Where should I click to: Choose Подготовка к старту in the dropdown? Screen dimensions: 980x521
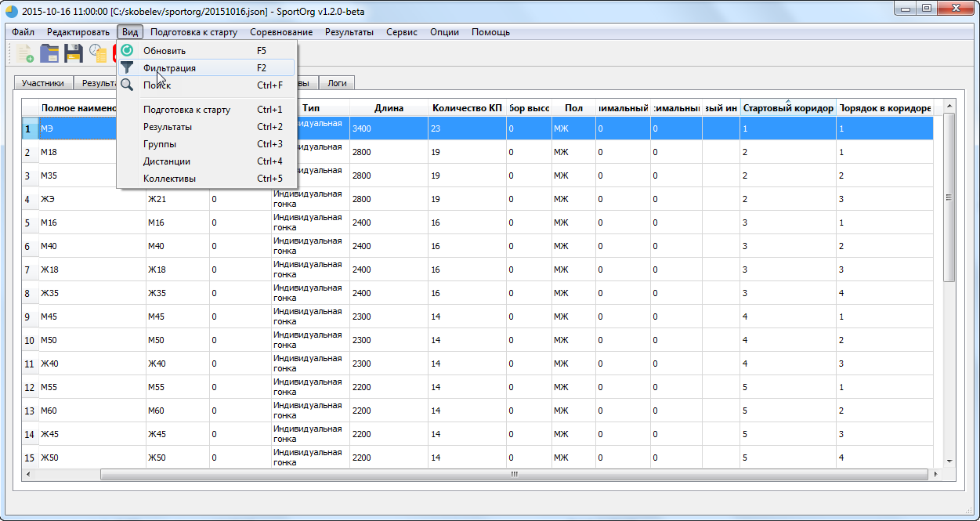click(x=207, y=110)
